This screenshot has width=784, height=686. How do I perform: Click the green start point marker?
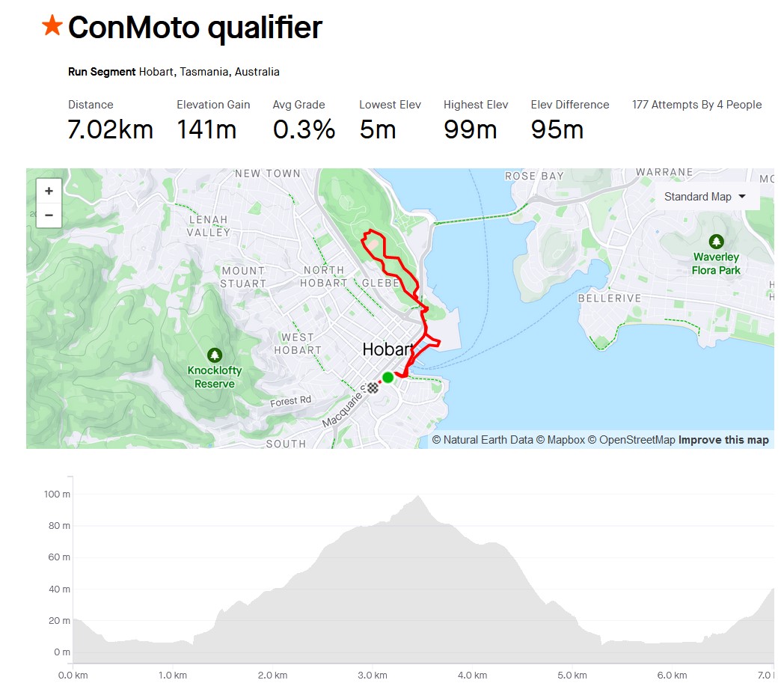388,377
